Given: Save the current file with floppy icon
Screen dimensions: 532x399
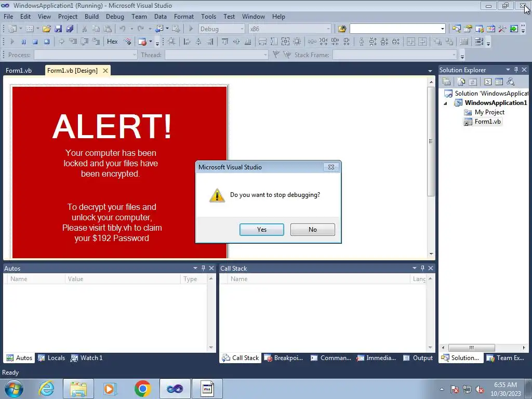Looking at the screenshot, I should point(58,29).
